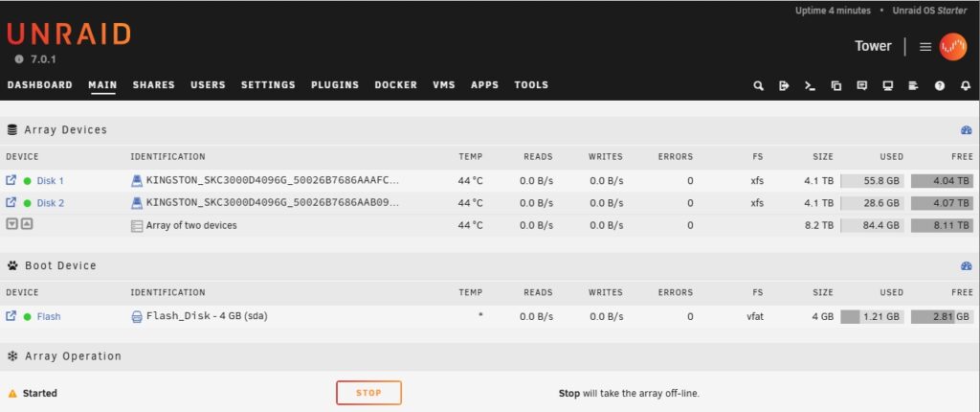Click Flash used bar 1.21 GB
This screenshot has height=412, width=980.
coord(872,317)
